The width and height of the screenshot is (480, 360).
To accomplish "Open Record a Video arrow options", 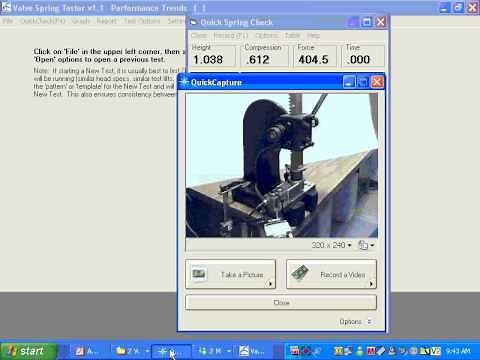I will (x=371, y=284).
